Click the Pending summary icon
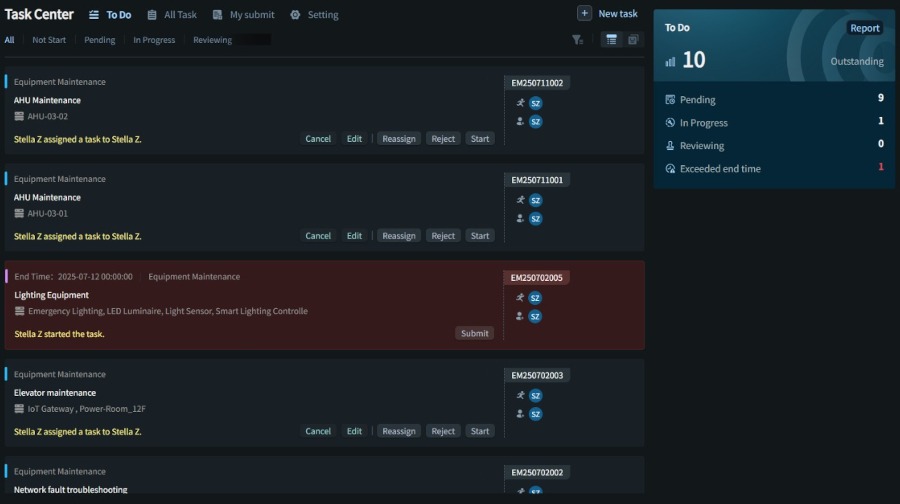Image resolution: width=900 pixels, height=504 pixels. pos(670,100)
